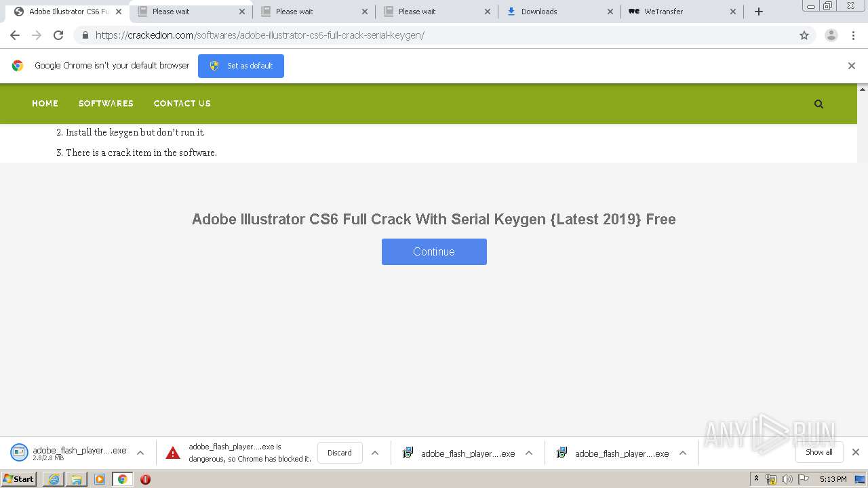Close the WeTransfer tab

733,12
